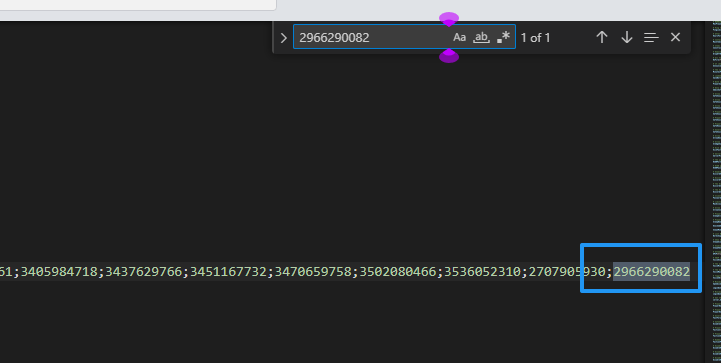Screen dimensions: 721x363
Task: Place cursor on number 3405984718
Action: pyautogui.click(x=59, y=272)
